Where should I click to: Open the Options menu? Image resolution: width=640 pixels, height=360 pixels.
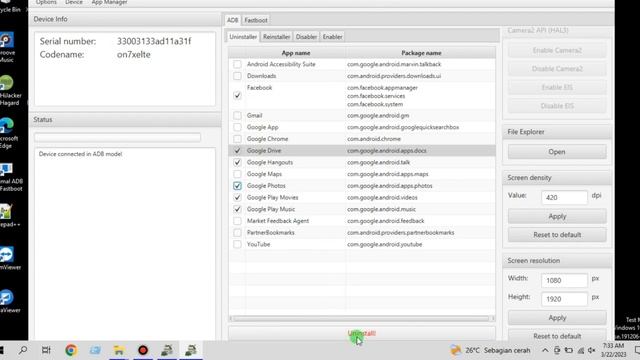click(46, 2)
